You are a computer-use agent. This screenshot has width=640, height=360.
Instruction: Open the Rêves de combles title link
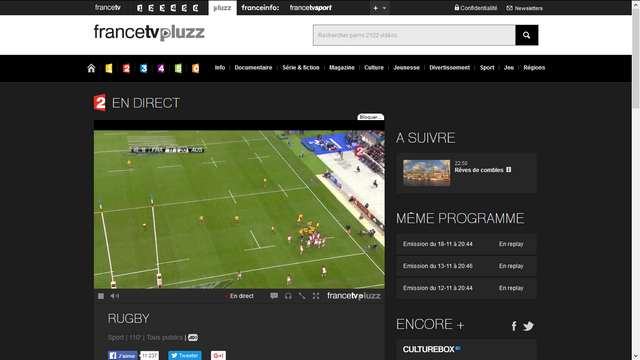point(479,170)
